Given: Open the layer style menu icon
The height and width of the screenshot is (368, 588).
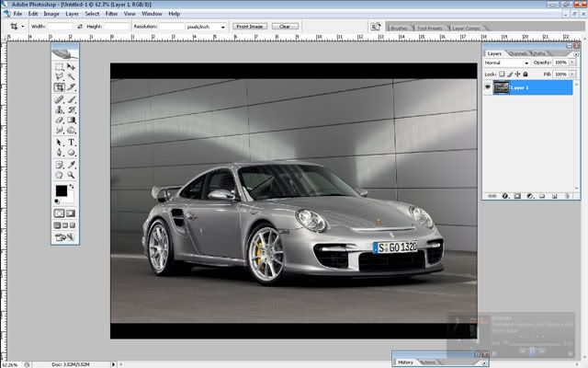Looking at the screenshot, I should pyautogui.click(x=505, y=196).
